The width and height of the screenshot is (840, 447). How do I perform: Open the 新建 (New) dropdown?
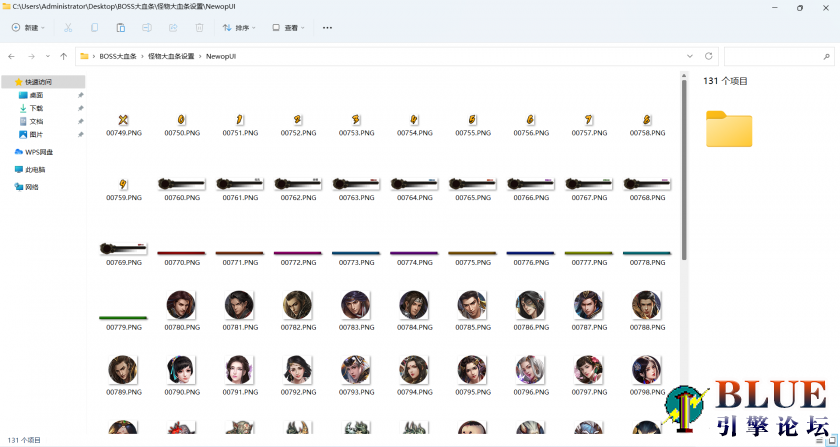(30, 28)
